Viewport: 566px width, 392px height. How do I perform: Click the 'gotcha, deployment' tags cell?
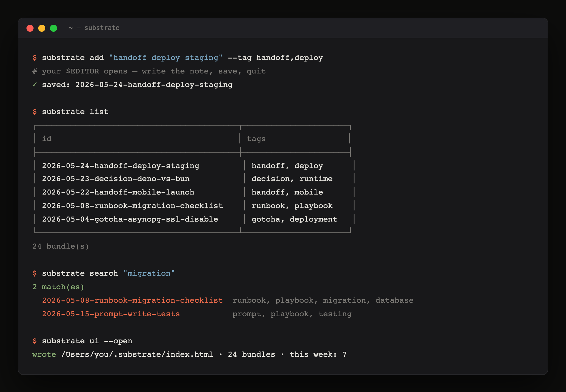coord(294,219)
